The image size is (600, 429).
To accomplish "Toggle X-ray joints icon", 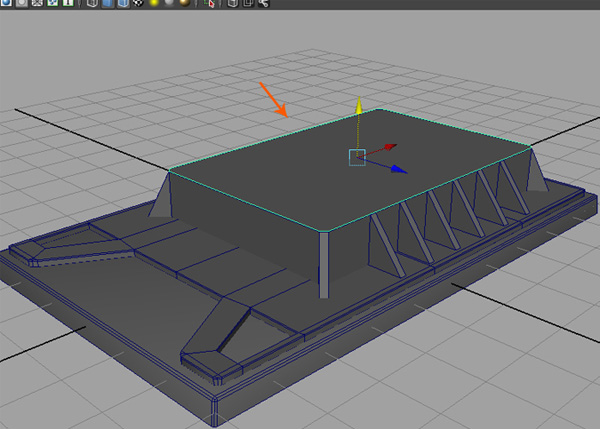I will 263,3.
